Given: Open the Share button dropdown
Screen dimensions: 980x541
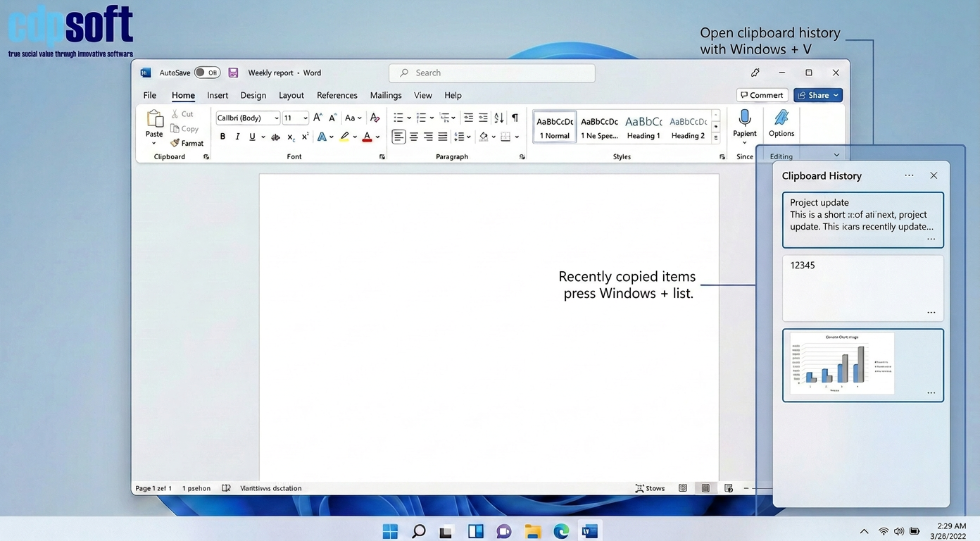Looking at the screenshot, I should (836, 95).
